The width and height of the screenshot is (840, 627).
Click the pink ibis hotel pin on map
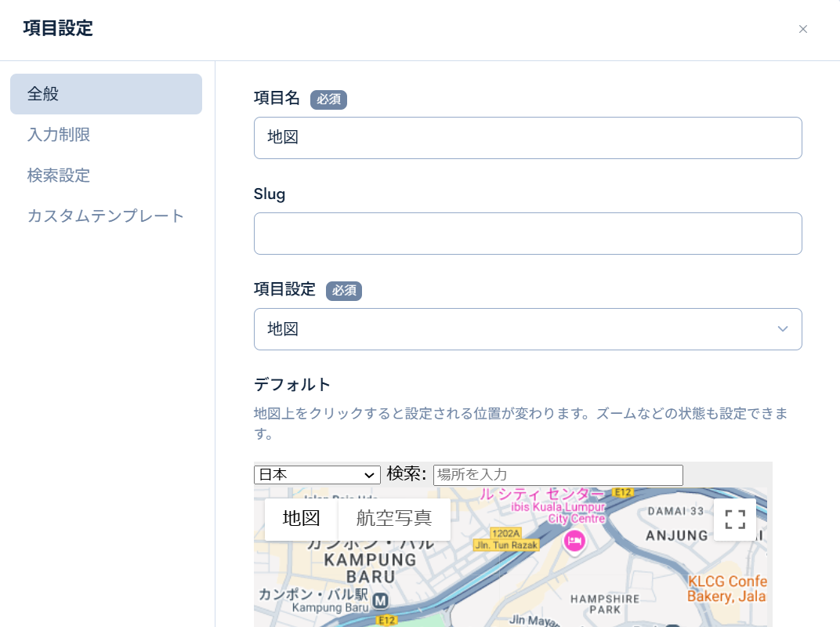575,541
